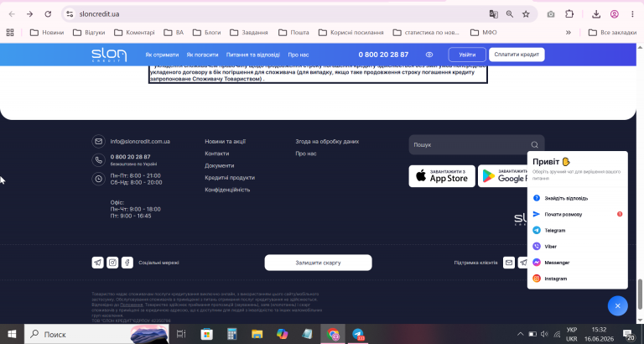Screen dimensions: 644x344
Task: Open the Коментарі bookmark folder
Action: pos(134,33)
